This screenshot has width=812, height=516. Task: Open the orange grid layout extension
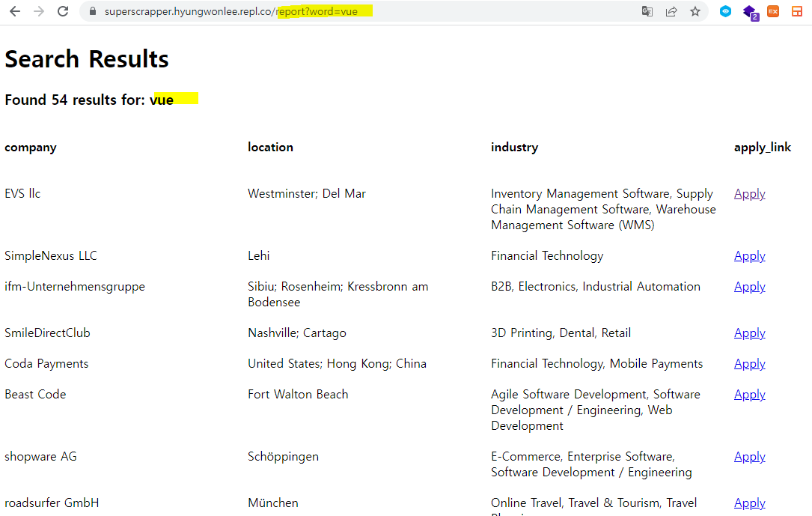pos(797,11)
